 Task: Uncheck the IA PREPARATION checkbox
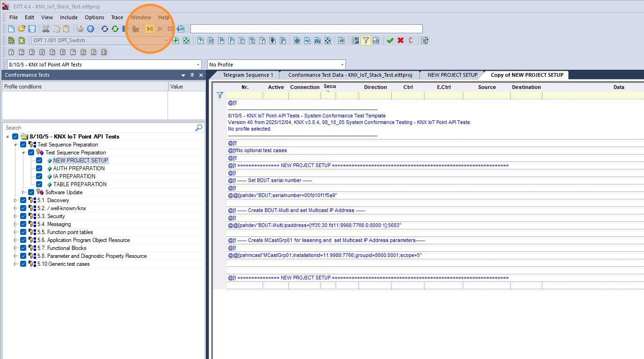(x=39, y=176)
